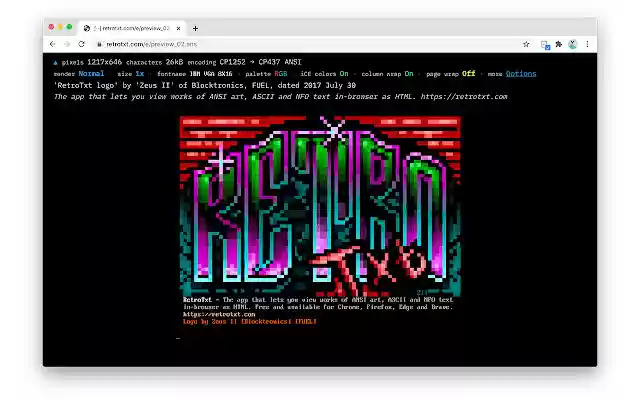This screenshot has width=640, height=400.
Task: Reload the retrotxt.com page
Action: click(x=82, y=44)
